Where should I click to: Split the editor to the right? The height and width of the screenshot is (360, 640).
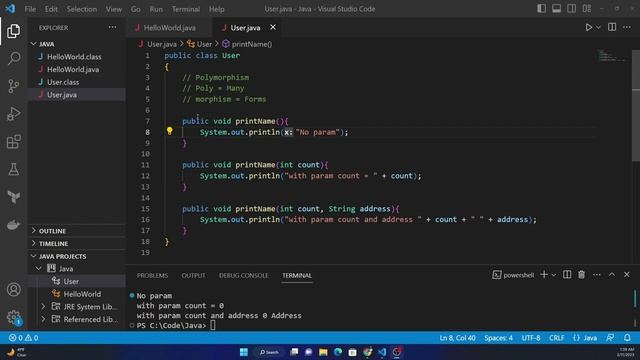(x=612, y=27)
